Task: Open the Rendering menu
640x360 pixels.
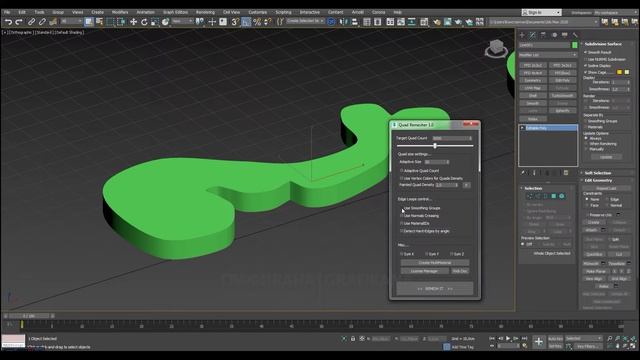Action: coord(205,12)
